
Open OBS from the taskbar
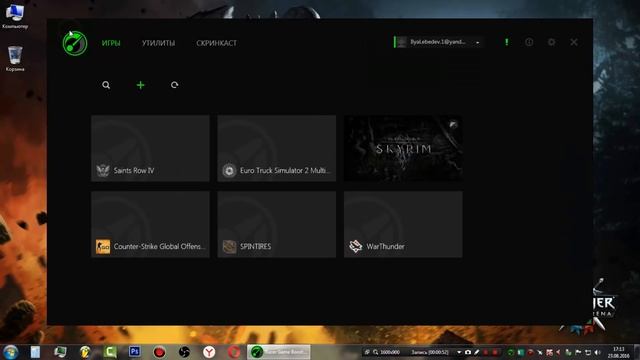pyautogui.click(x=184, y=352)
